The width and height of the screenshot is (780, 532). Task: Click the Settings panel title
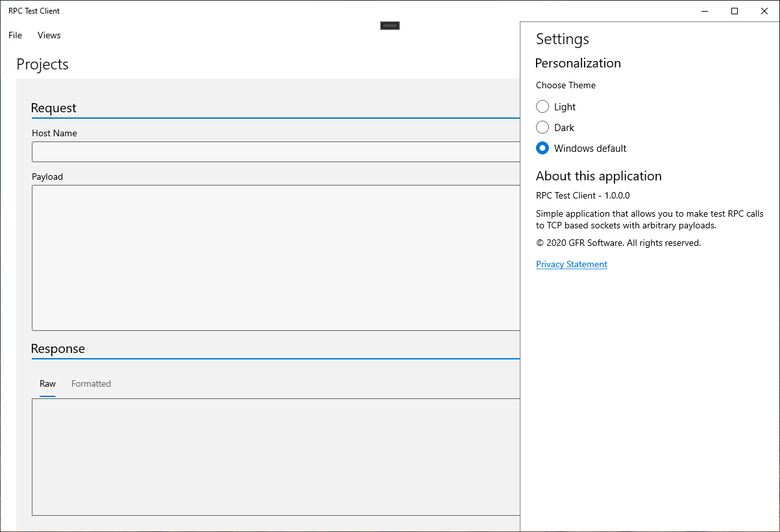(563, 39)
